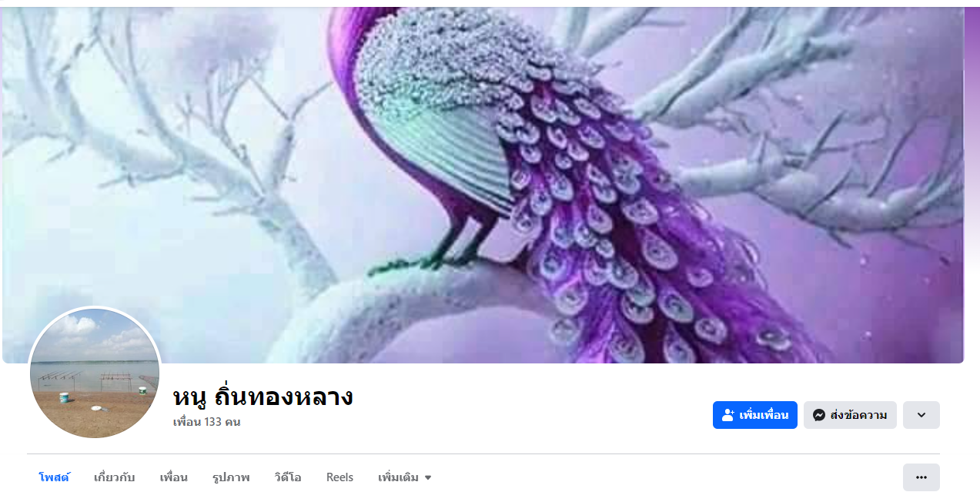Select the เพื่อน tab
This screenshot has height=492, width=980.
tap(173, 477)
